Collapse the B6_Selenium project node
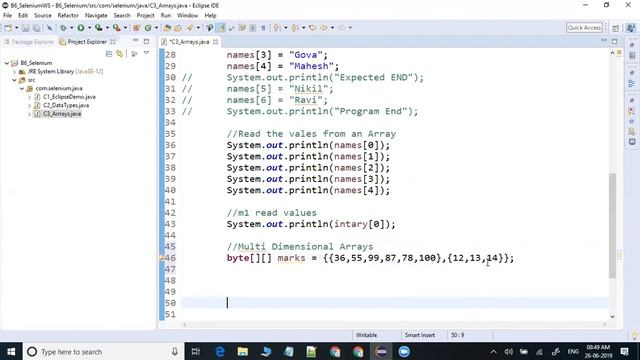This screenshot has width=640, height=360. click(7, 63)
